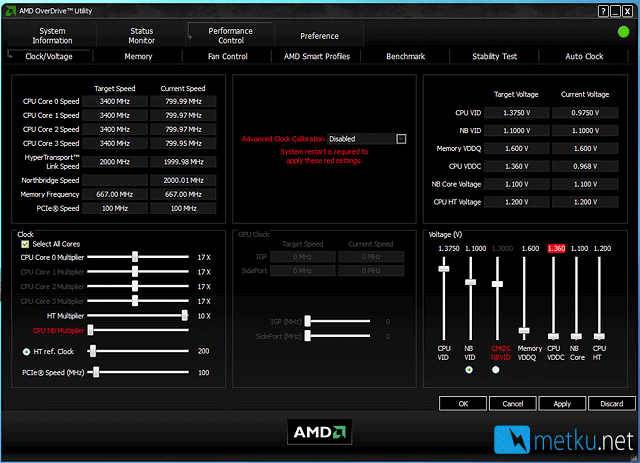Click the 0.968 V current voltage value
Viewport: 640px width, 463px height.
(x=585, y=166)
